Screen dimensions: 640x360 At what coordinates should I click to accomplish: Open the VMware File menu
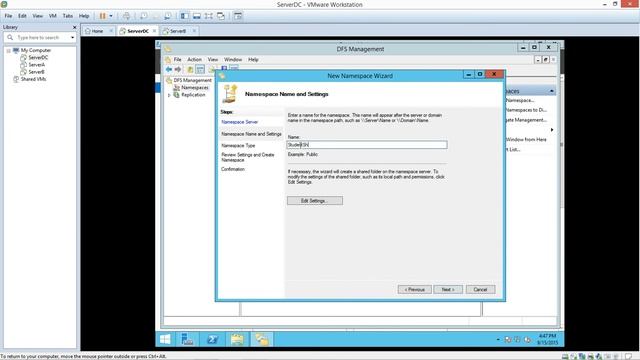(8, 16)
